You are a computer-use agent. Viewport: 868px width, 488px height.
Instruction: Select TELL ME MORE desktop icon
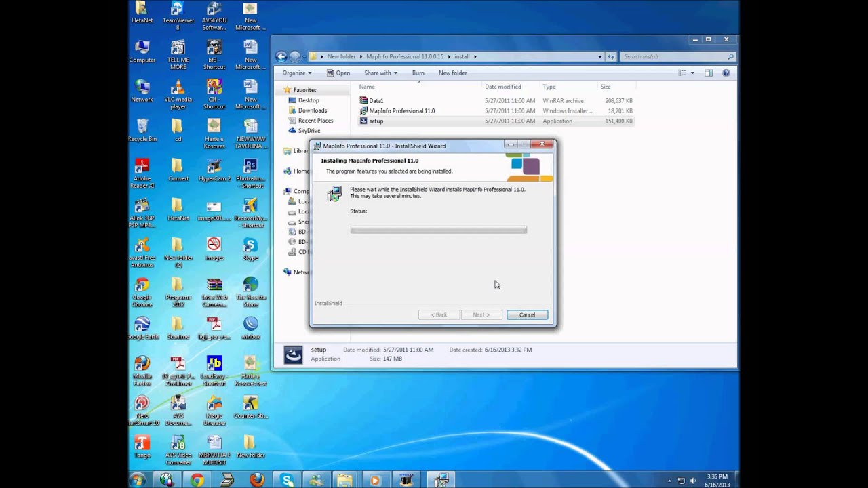tap(178, 55)
